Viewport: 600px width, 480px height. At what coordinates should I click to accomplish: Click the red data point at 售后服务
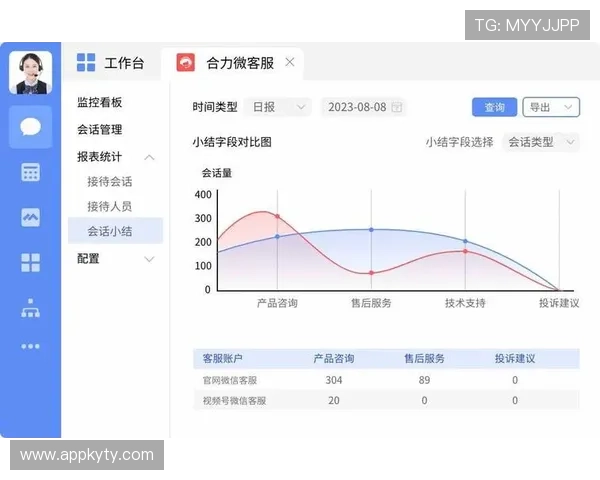[x=371, y=273]
